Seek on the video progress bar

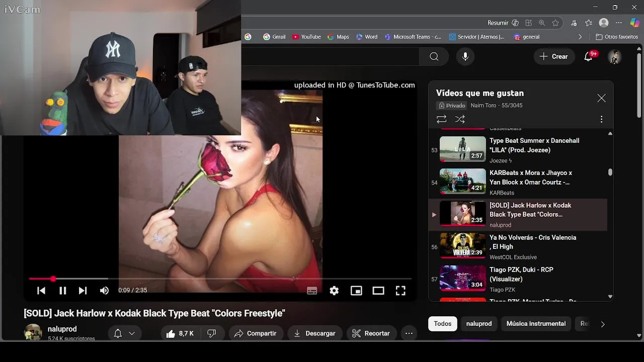[220, 279]
